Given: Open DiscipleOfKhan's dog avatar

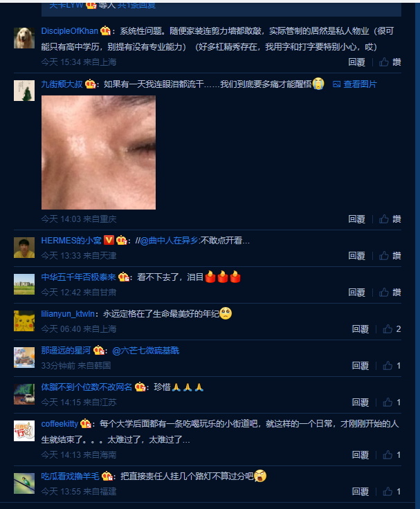Looking at the screenshot, I should point(24,38).
